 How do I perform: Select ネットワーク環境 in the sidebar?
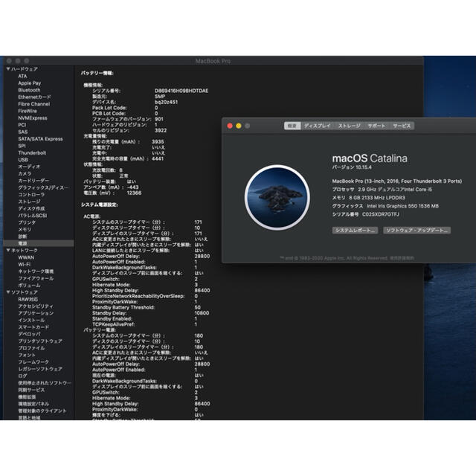[x=36, y=271]
